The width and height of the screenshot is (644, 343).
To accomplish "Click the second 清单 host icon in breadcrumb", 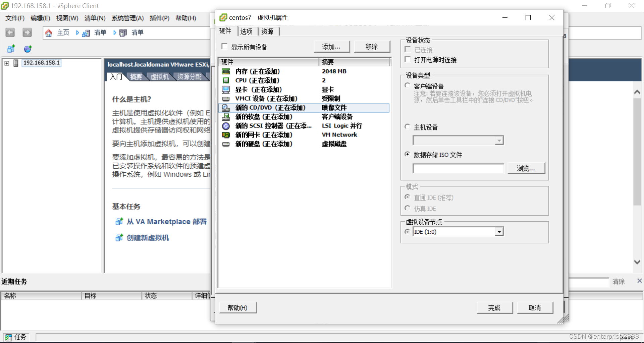I will click(x=123, y=33).
